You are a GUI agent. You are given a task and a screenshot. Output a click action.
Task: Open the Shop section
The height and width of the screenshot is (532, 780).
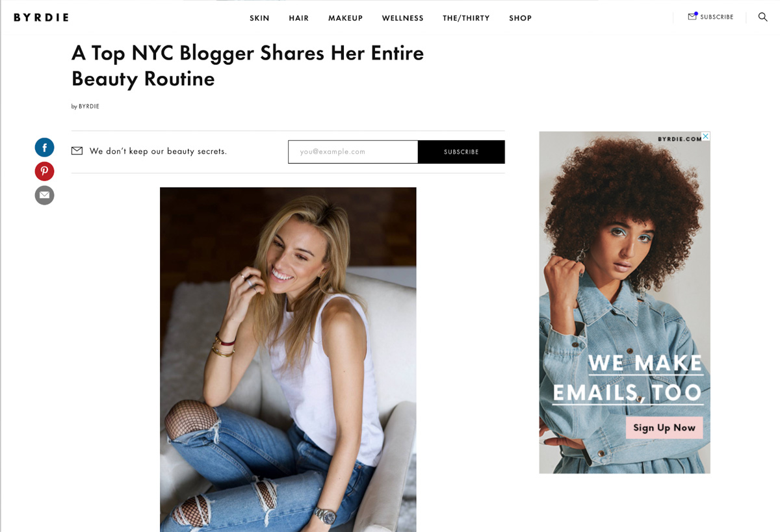(520, 18)
